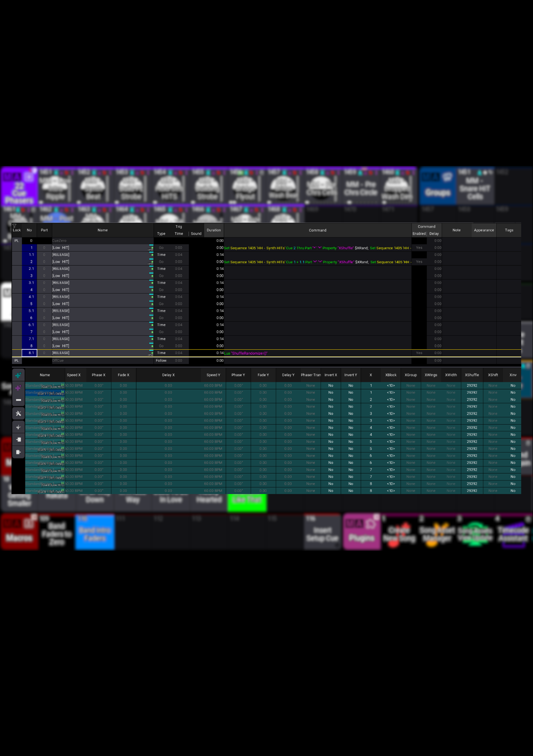Click XShuffle 29392 in Cue 1 Low HIT recipe row
This screenshot has width=533, height=756.
[x=472, y=386]
